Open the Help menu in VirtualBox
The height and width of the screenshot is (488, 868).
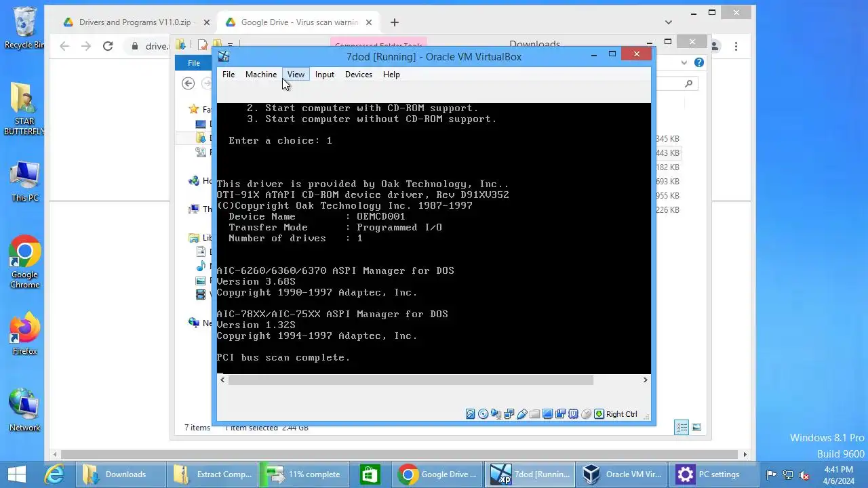coord(391,75)
